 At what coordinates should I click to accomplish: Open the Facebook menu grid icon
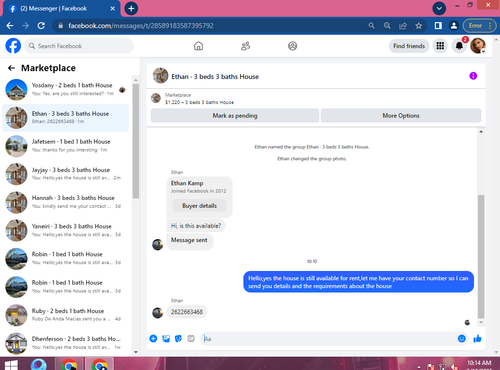pyautogui.click(x=440, y=46)
